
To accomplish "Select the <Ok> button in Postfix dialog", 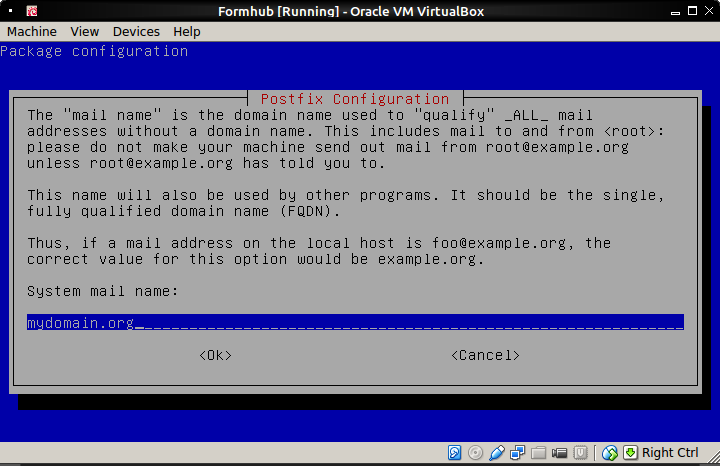I will click(215, 355).
